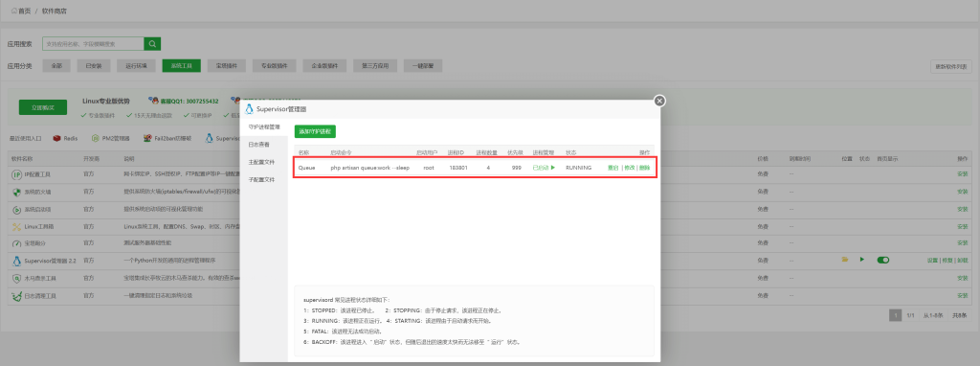Click the root user cell
The height and width of the screenshot is (366, 980).
pyautogui.click(x=429, y=168)
